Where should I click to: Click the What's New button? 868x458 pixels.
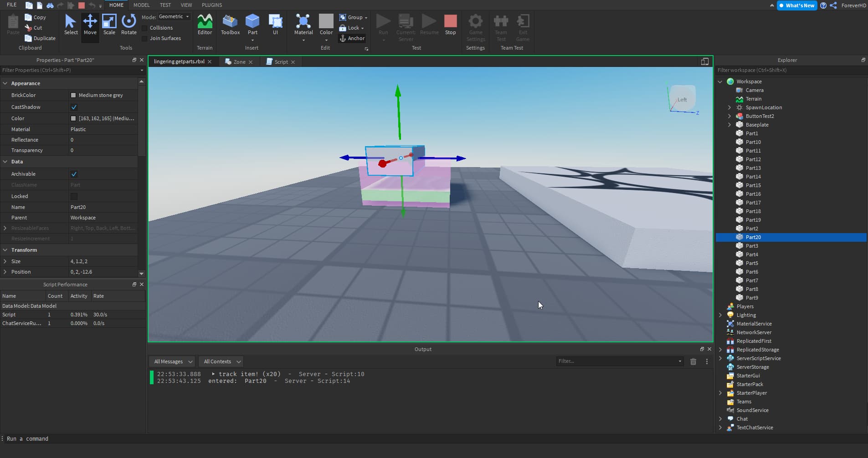pyautogui.click(x=796, y=5)
